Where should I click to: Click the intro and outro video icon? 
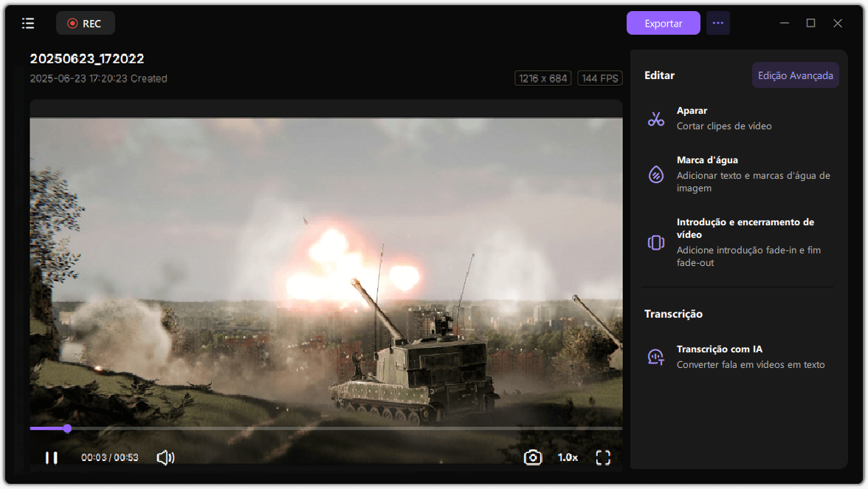[656, 242]
